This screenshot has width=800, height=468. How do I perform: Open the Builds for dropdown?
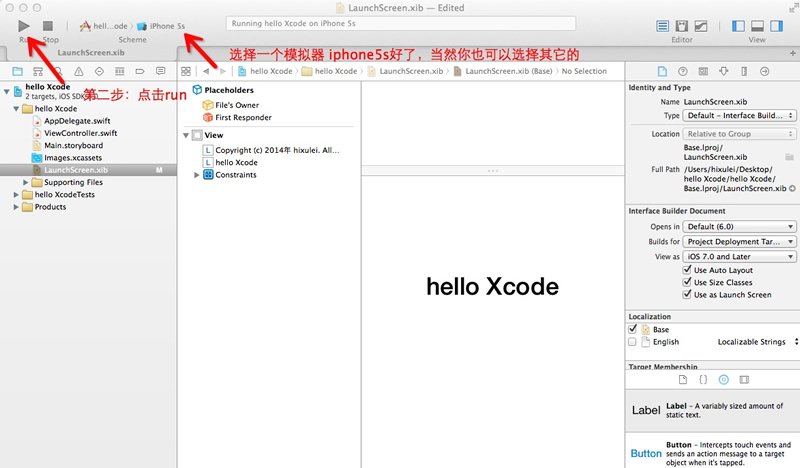tap(739, 241)
